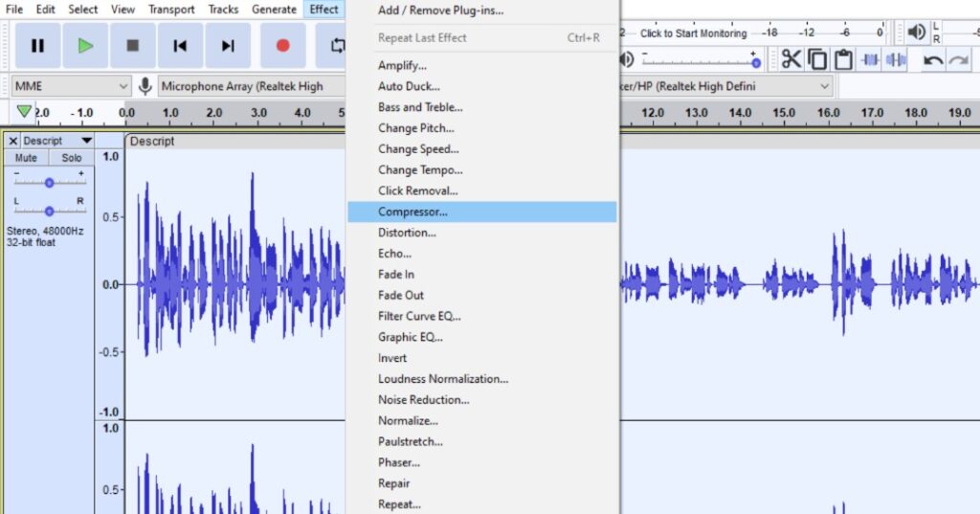Start playback with the green Play button
Image resolution: width=980 pixels, height=514 pixels.
[85, 45]
